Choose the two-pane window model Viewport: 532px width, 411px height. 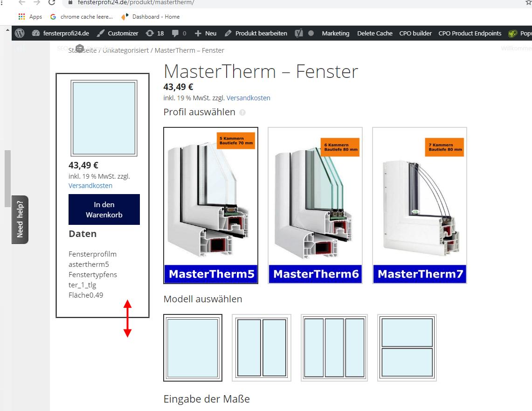pos(262,348)
